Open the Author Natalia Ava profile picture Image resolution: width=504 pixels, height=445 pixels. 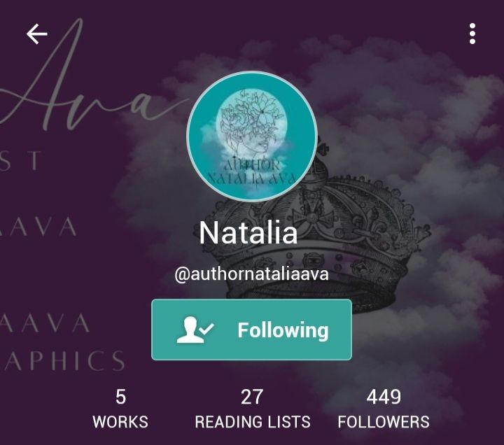(x=252, y=136)
